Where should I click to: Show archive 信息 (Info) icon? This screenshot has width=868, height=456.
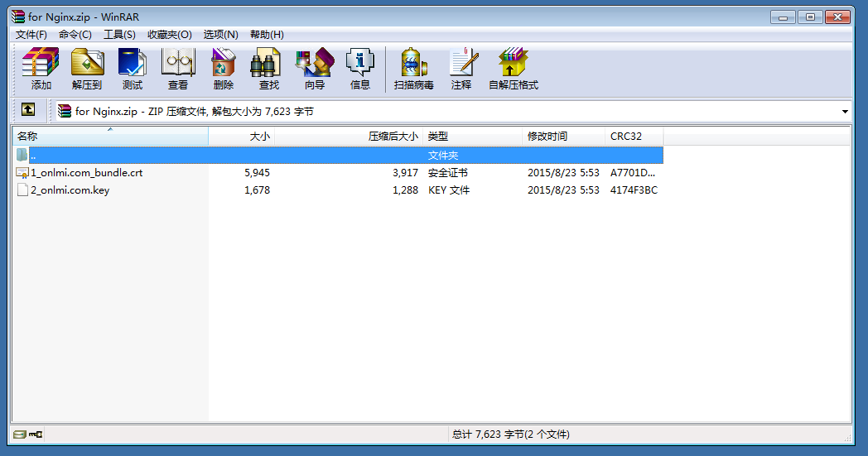click(360, 68)
